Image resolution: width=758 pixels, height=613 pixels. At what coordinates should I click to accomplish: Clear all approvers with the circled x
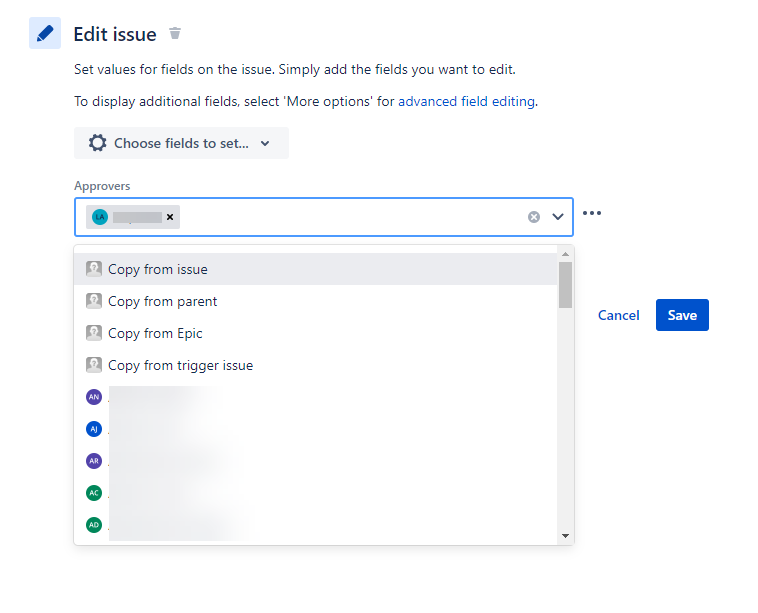pos(534,217)
